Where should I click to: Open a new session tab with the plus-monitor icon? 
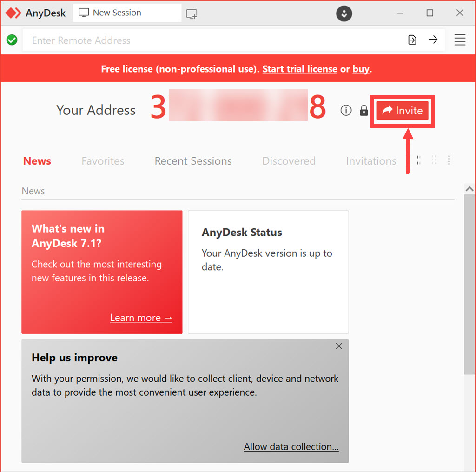[x=192, y=14]
